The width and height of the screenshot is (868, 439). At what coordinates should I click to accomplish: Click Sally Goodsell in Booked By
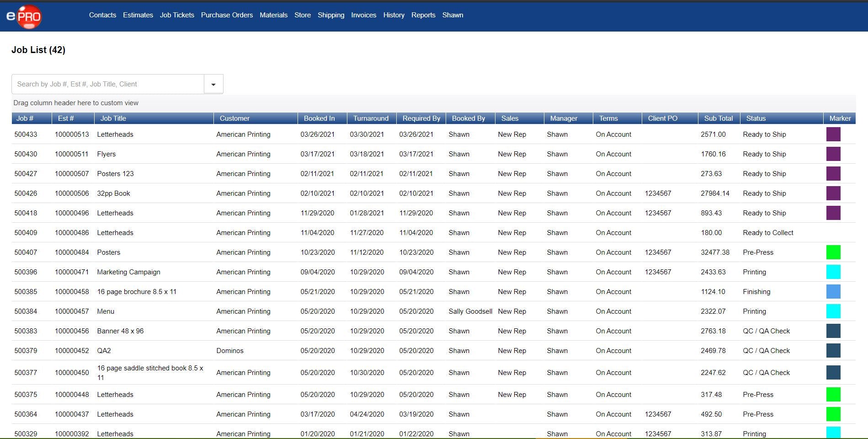[x=470, y=311]
